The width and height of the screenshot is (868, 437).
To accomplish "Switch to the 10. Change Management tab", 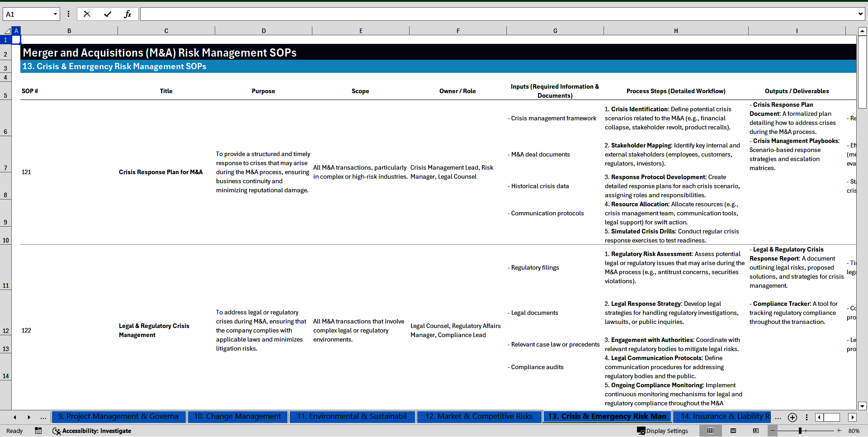I will 237,417.
